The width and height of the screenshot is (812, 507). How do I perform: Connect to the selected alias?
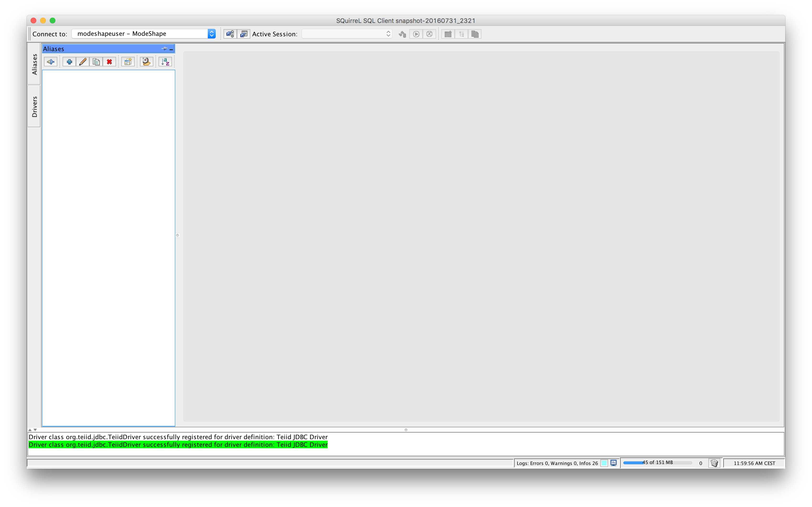(51, 61)
